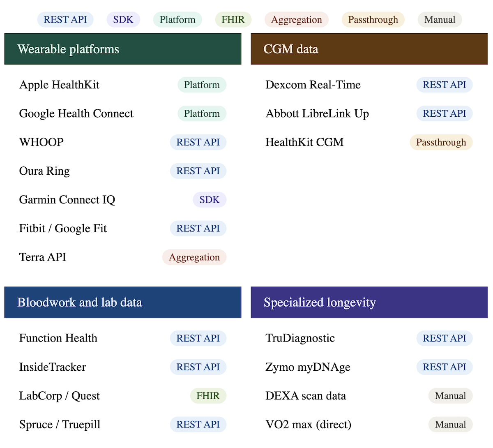Click the REST API badge beside Abbott LibreLink Up
The image size is (493, 448).
pyautogui.click(x=445, y=113)
